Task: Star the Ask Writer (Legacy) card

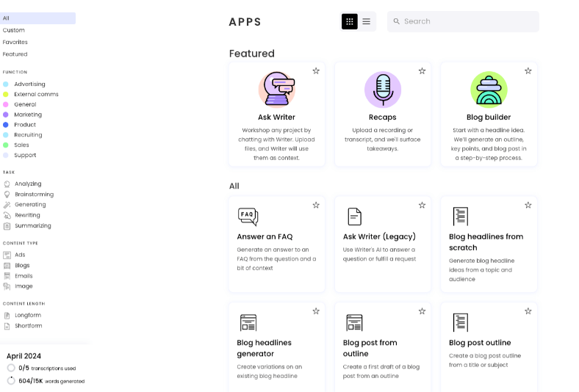Action: pyautogui.click(x=422, y=205)
